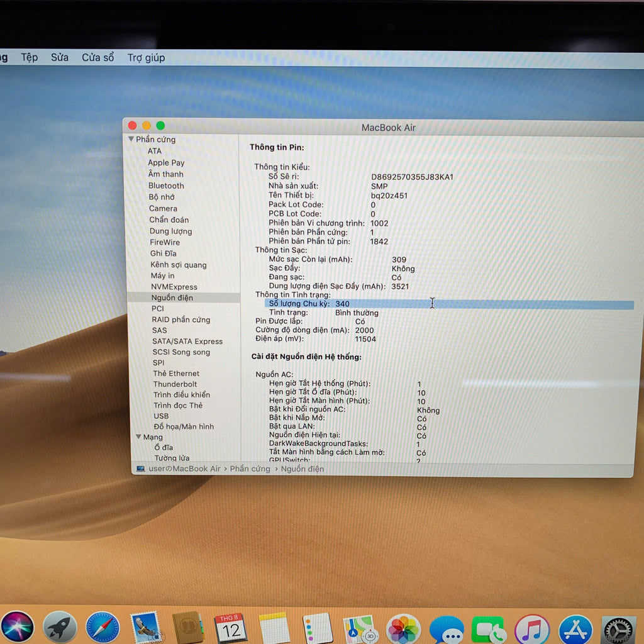Select Âm thanh in the sidebar

tap(165, 174)
